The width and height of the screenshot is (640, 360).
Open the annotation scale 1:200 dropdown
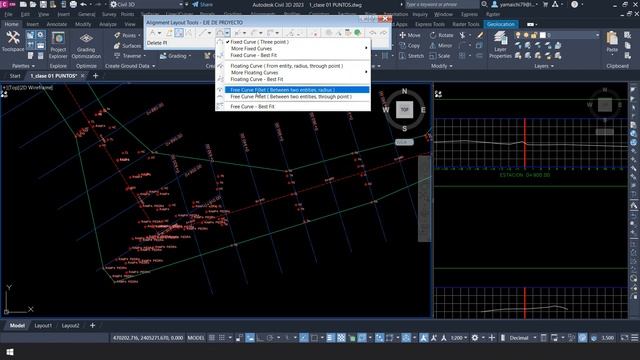tap(459, 338)
